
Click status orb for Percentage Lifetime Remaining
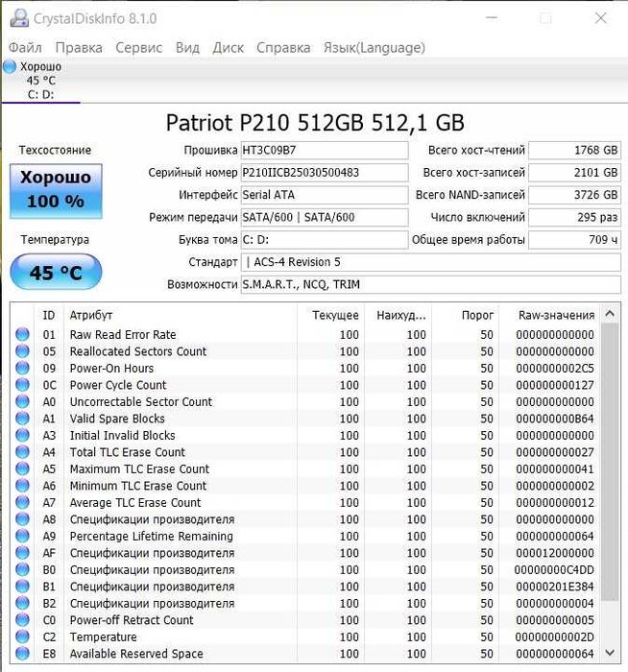pos(22,536)
